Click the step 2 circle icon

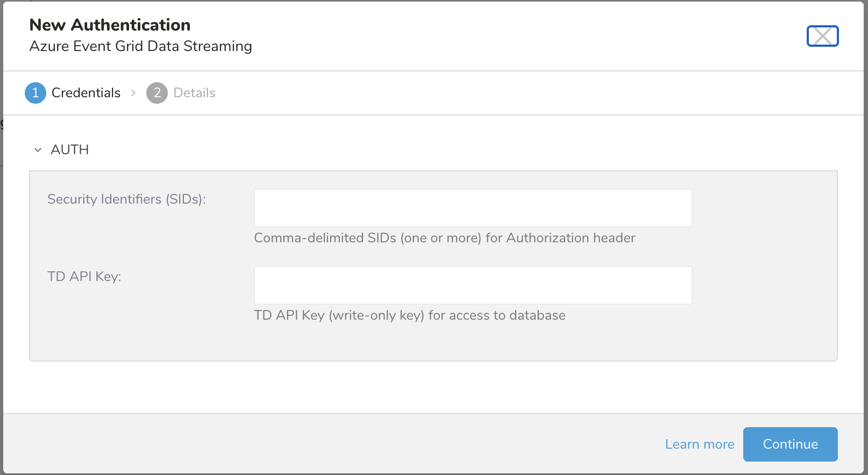157,93
